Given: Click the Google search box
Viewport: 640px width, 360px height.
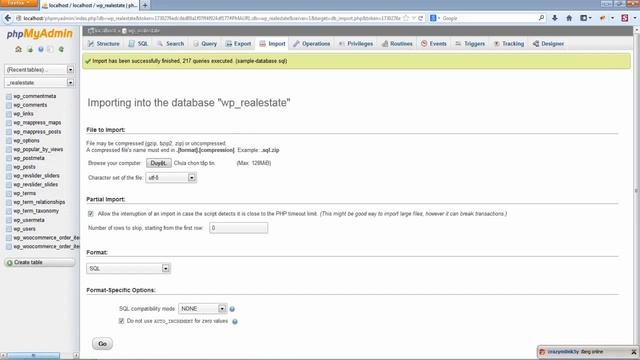Looking at the screenshot, I should tap(488, 18).
